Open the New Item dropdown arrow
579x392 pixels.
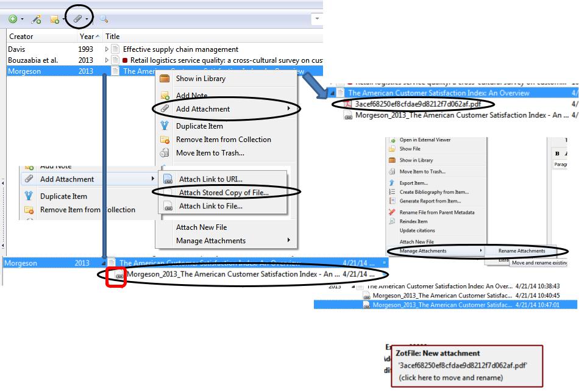(22, 19)
